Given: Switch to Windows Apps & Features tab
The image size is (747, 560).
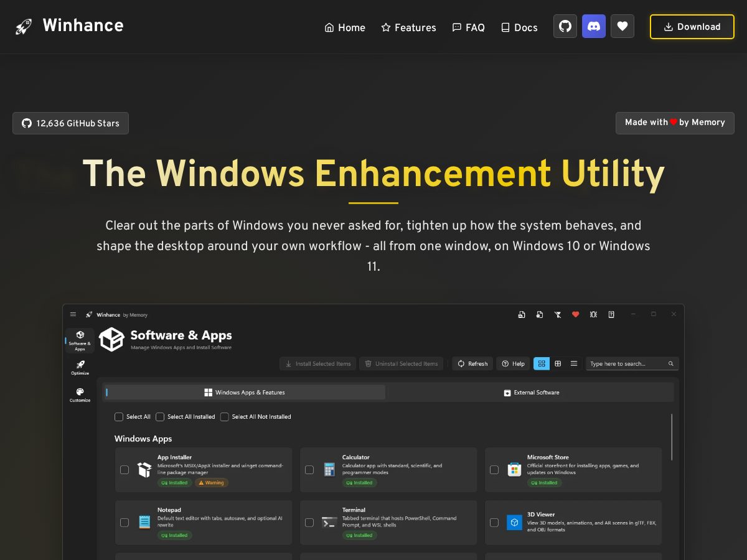Looking at the screenshot, I should (x=245, y=393).
